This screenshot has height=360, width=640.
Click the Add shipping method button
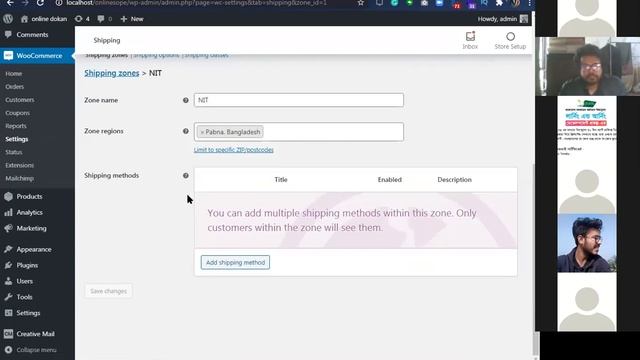235,262
